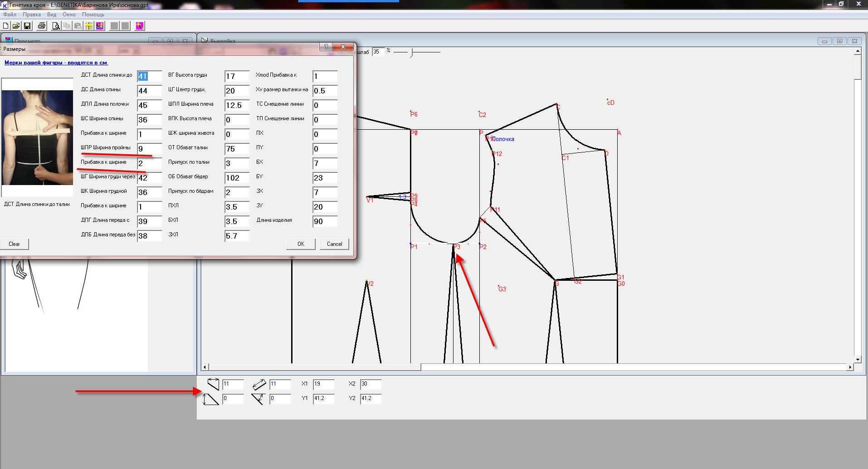868x469 pixels.
Task: Click the Clear button
Action: [14, 244]
